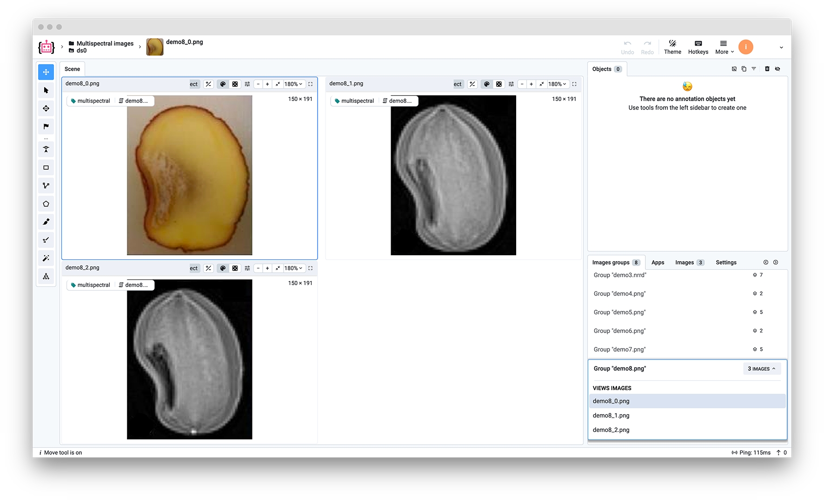Click the multispectral tag on demo8_1.png
Image resolution: width=824 pixels, height=504 pixels.
(x=354, y=101)
